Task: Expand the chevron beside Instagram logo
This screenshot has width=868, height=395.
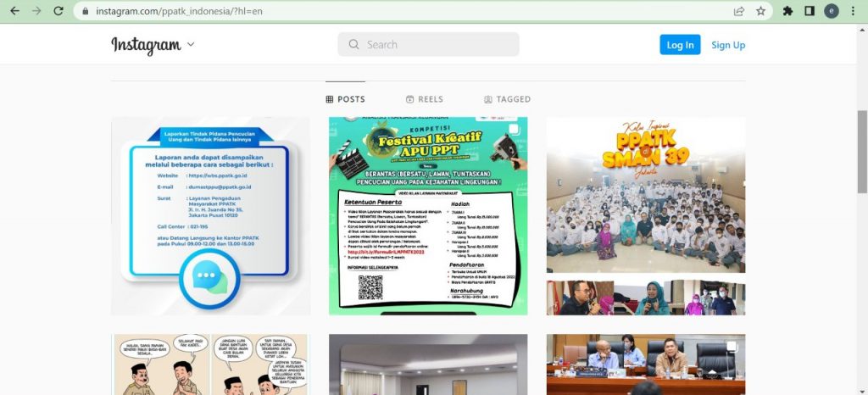Action: tap(191, 45)
